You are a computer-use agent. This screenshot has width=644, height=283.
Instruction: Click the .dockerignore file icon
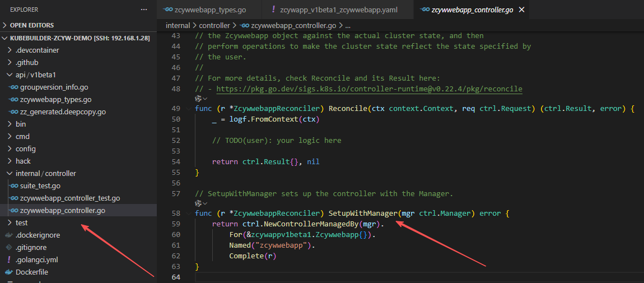tap(9, 235)
